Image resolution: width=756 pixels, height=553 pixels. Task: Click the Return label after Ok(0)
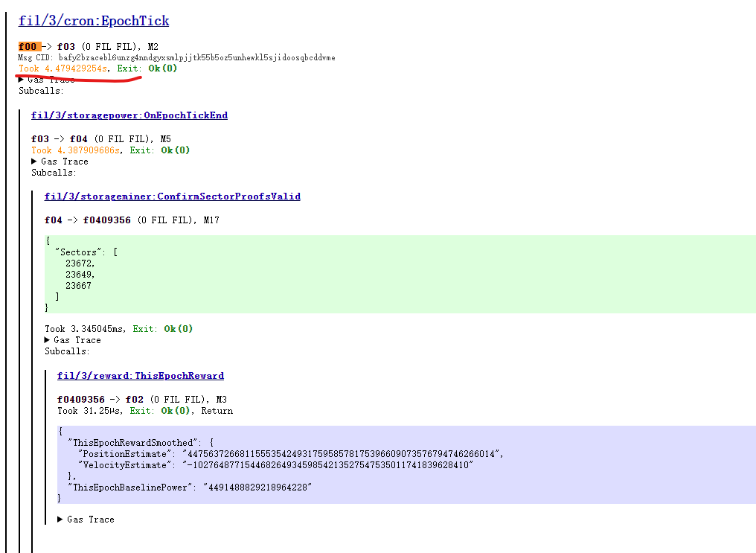click(217, 411)
